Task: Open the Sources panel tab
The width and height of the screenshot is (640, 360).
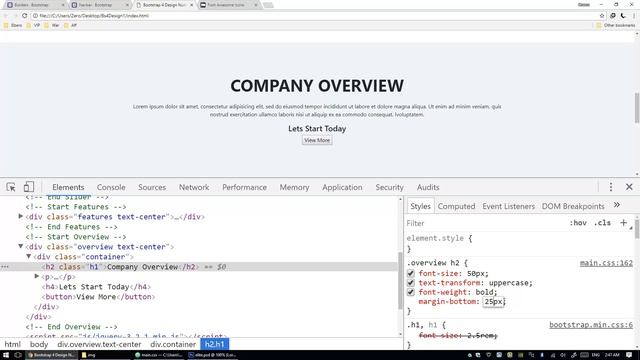Action: (152, 187)
